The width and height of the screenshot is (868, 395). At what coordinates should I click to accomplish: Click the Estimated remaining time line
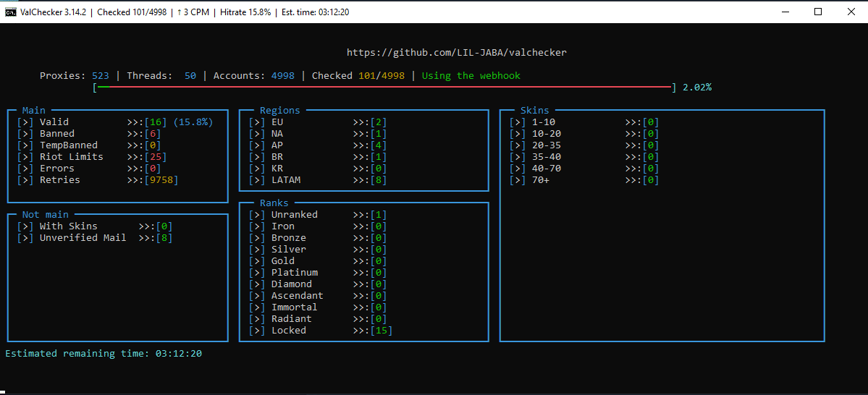(104, 354)
